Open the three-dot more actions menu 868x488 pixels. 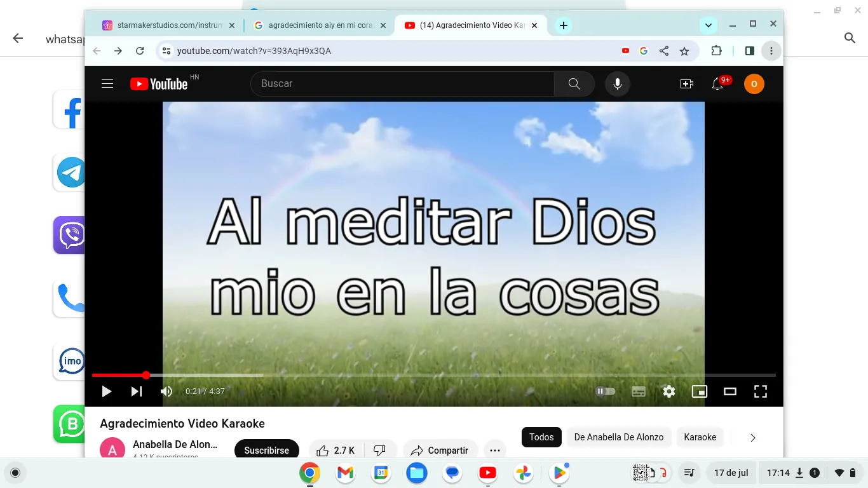pyautogui.click(x=495, y=451)
